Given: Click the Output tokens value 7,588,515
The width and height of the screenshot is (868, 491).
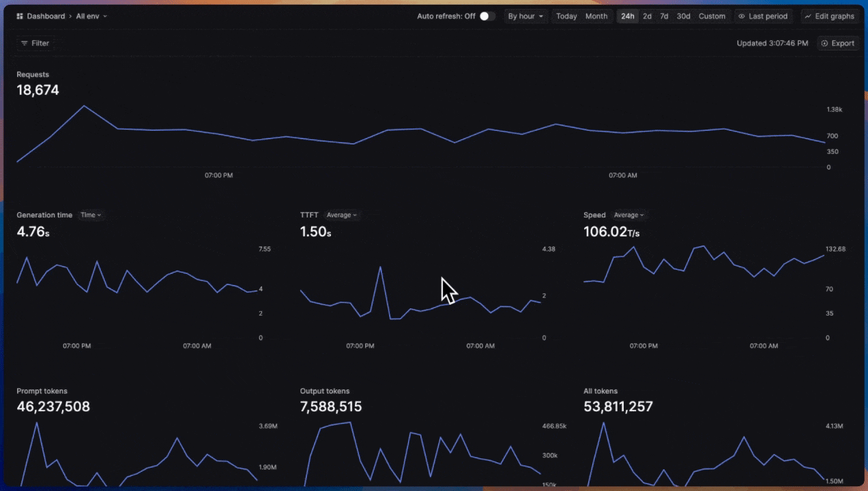Looking at the screenshot, I should (331, 407).
